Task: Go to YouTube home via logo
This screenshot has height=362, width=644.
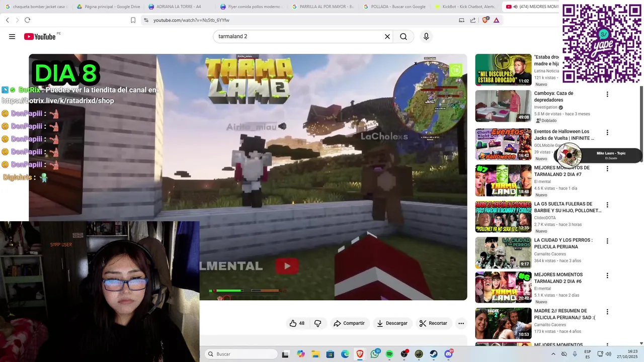Action: tap(39, 37)
